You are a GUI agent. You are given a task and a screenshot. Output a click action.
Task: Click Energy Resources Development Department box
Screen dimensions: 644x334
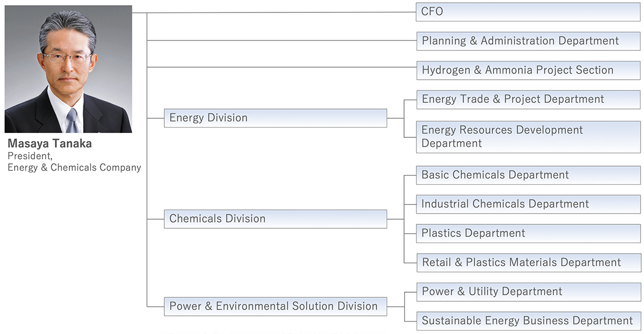coord(528,137)
